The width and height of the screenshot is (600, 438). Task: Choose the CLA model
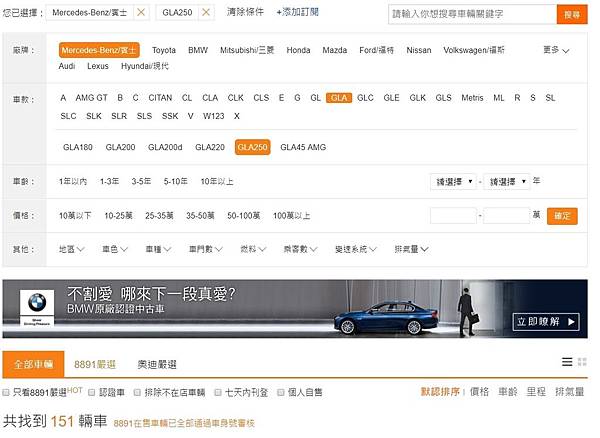pyautogui.click(x=210, y=98)
